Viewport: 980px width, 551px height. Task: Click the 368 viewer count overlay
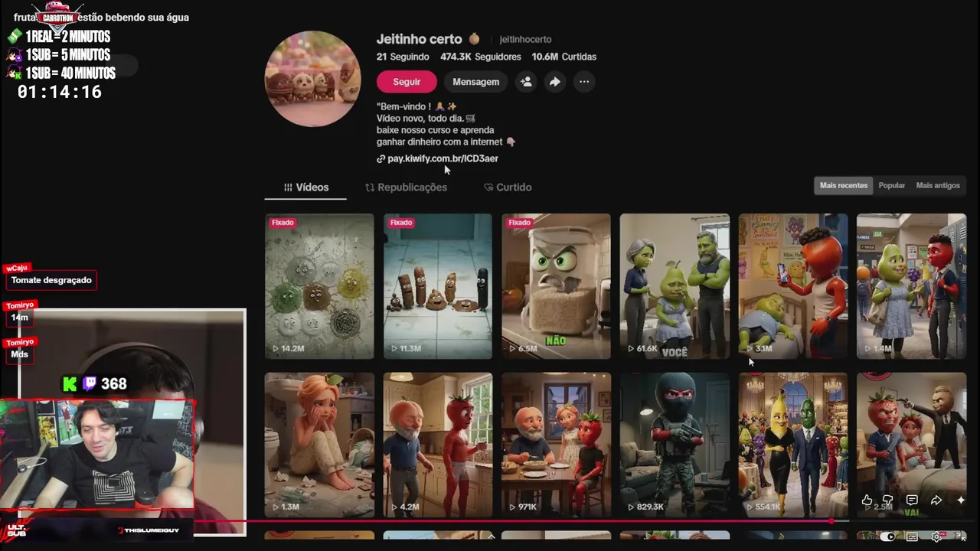click(113, 384)
